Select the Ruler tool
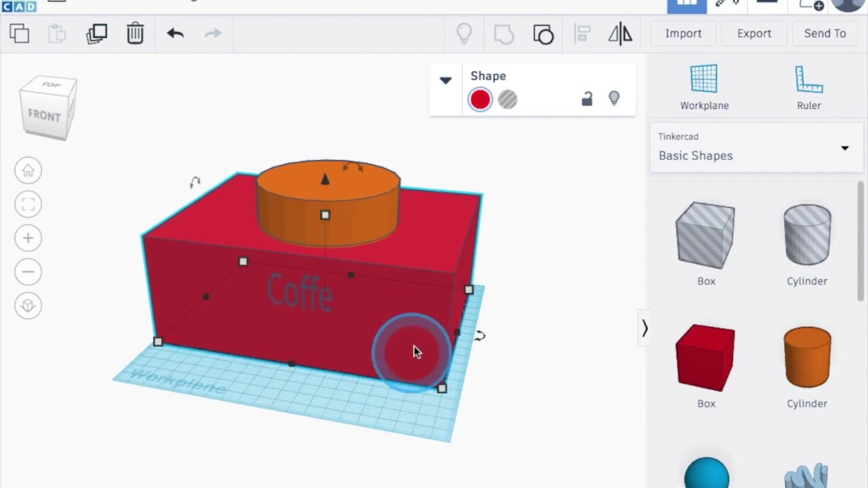Image resolution: width=868 pixels, height=488 pixels. pos(808,87)
